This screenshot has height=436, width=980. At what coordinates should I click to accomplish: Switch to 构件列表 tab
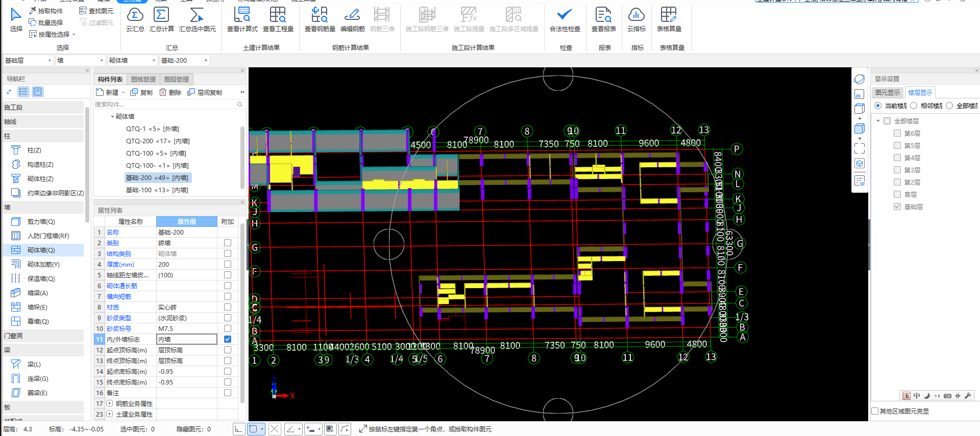click(110, 79)
